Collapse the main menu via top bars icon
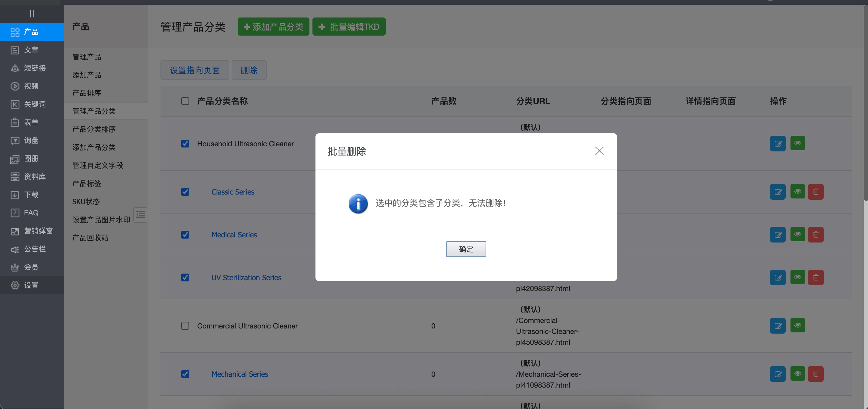This screenshot has width=868, height=409. pos(32,14)
